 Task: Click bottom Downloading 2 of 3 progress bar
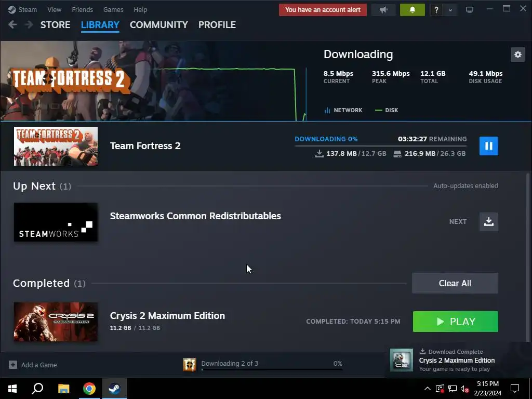click(x=272, y=369)
